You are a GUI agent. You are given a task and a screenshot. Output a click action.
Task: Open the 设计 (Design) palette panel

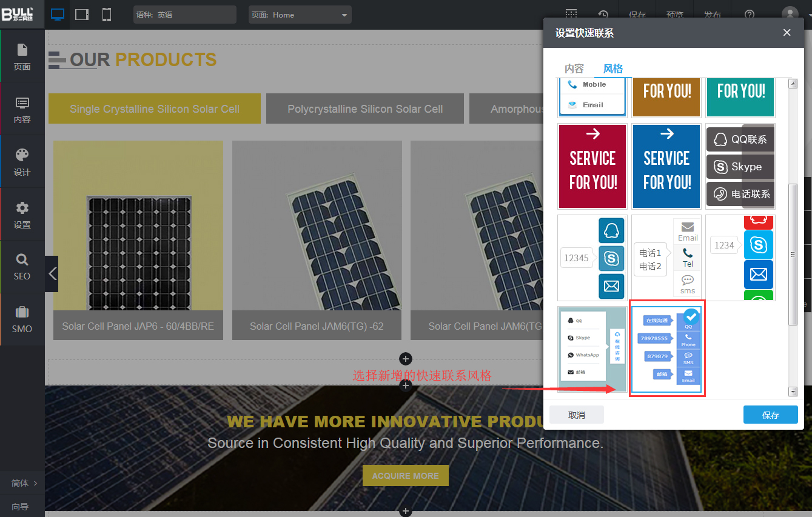pyautogui.click(x=22, y=162)
